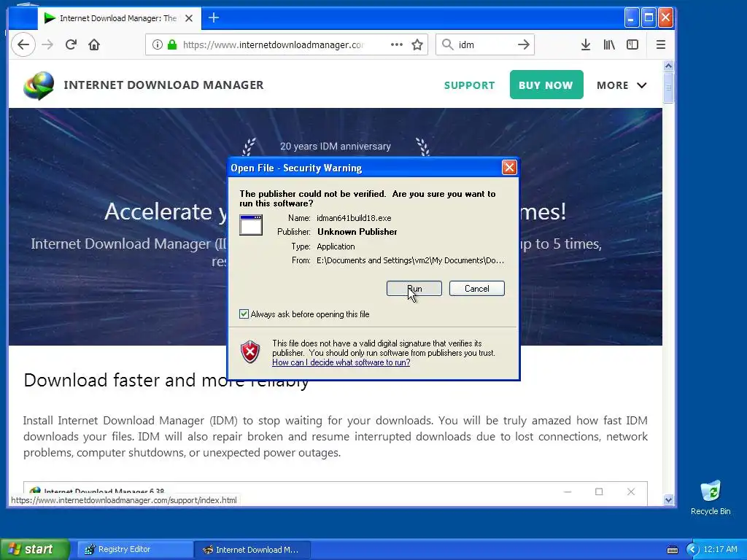Open How can I decide what software to run
The image size is (747, 560).
pyautogui.click(x=341, y=362)
